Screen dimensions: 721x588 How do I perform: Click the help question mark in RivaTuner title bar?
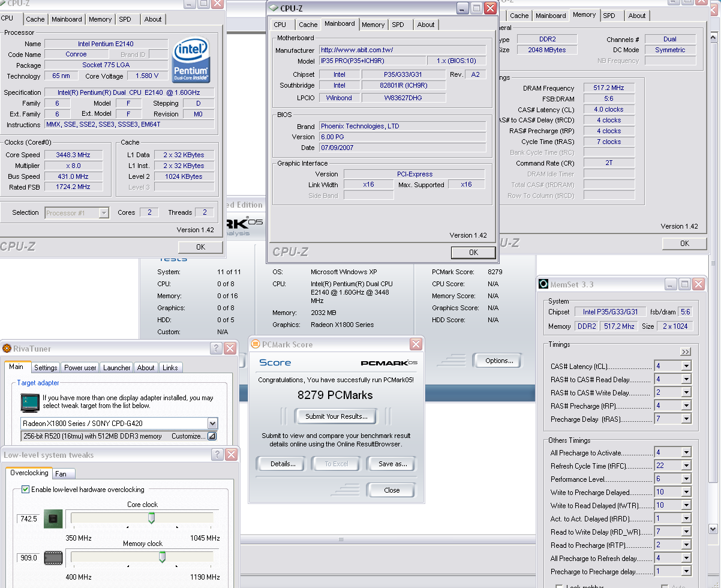click(x=217, y=349)
